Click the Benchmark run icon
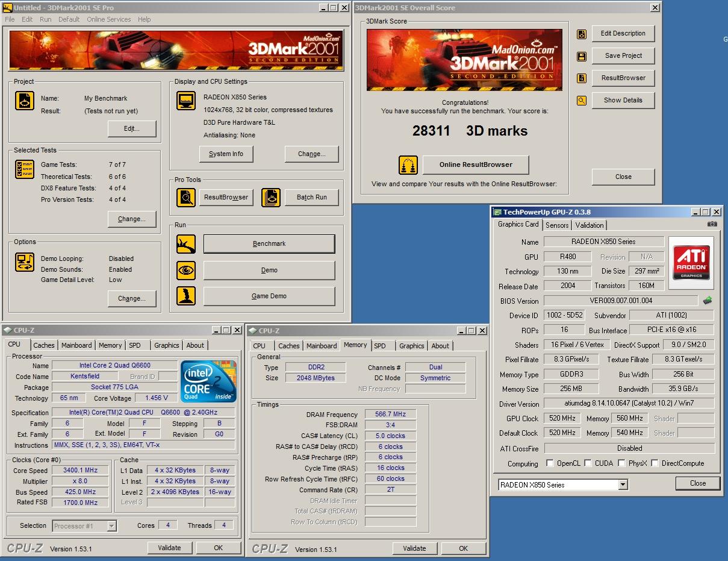Viewport: 728px width, 561px height. (186, 244)
